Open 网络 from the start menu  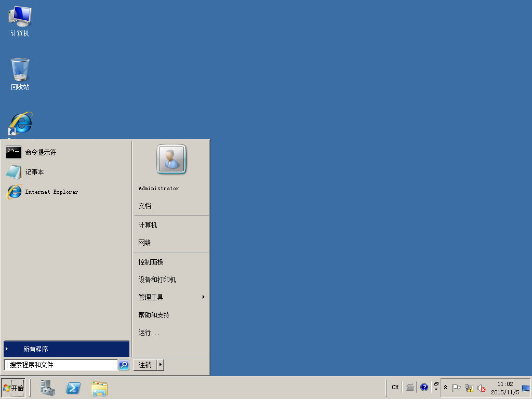[144, 243]
